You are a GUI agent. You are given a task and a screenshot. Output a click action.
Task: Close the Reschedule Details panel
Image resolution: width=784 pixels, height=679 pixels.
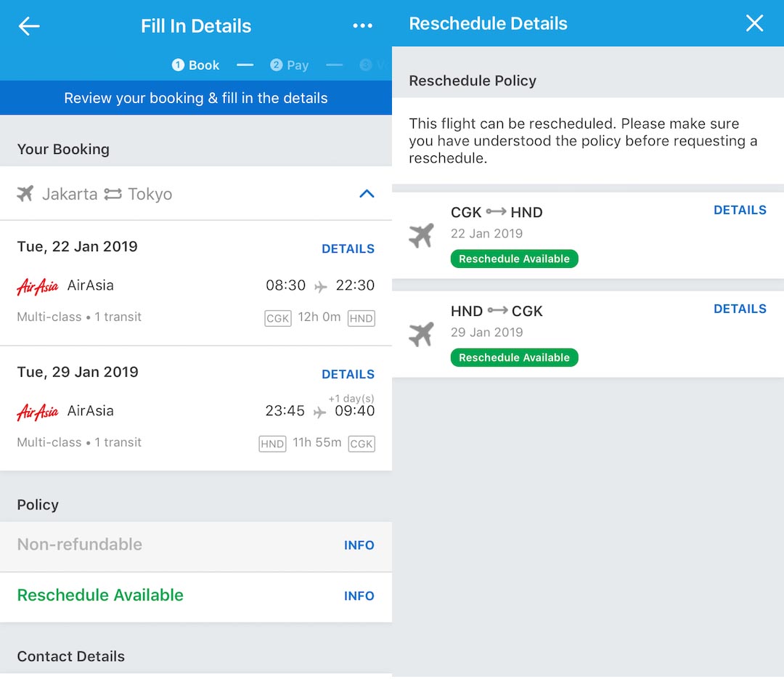(754, 23)
